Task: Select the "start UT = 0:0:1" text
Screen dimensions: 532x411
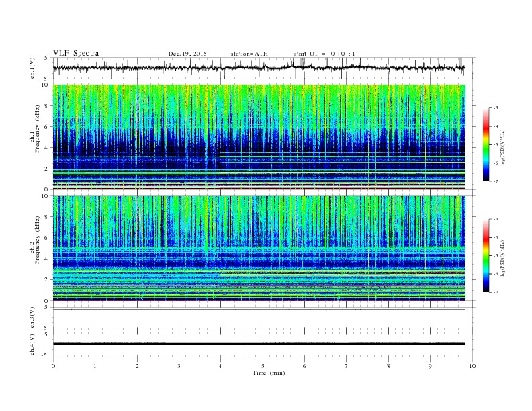Action: [324, 54]
